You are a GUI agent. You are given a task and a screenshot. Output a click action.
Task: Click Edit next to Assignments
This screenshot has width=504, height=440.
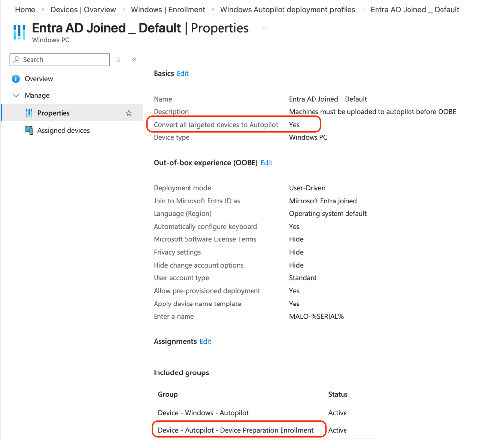(205, 341)
